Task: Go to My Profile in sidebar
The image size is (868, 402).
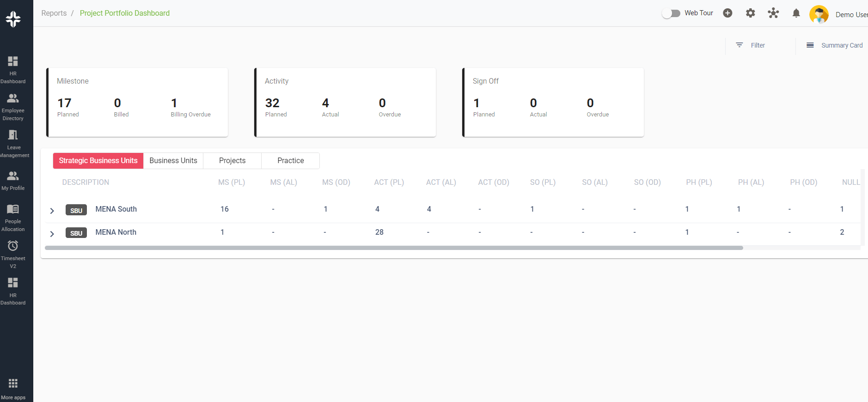Action: pyautogui.click(x=13, y=176)
